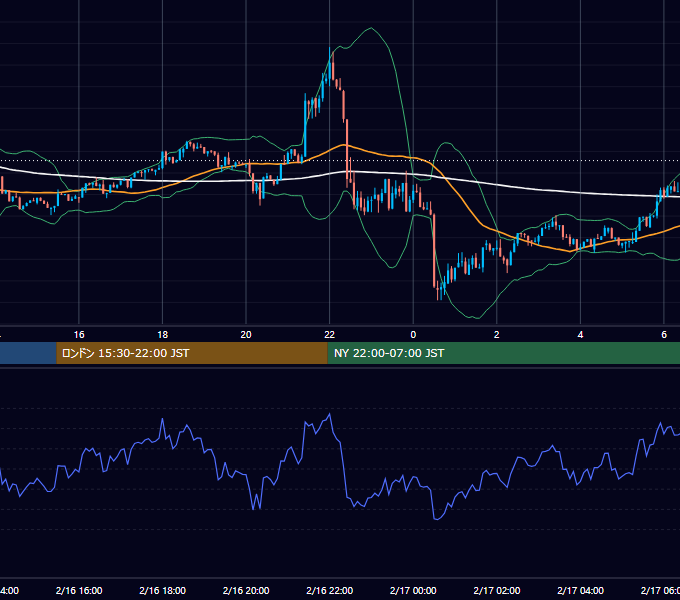Viewport: 680px width, 600px height.
Task: Click the '2/16 22:00' indicator axis label
Action: [330, 590]
